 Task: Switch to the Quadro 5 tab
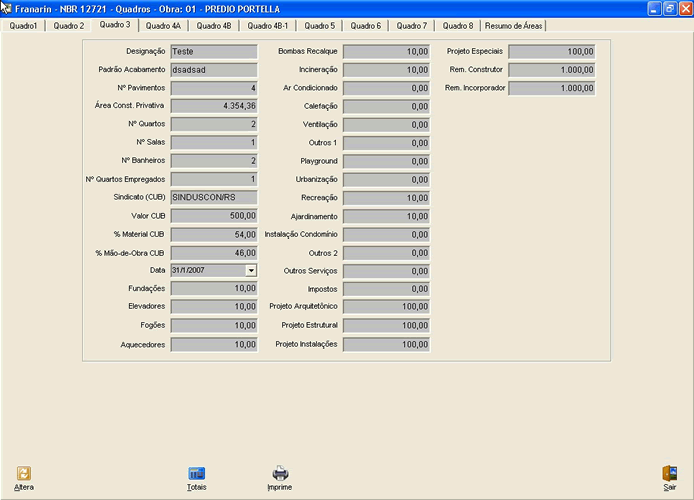pos(320,26)
